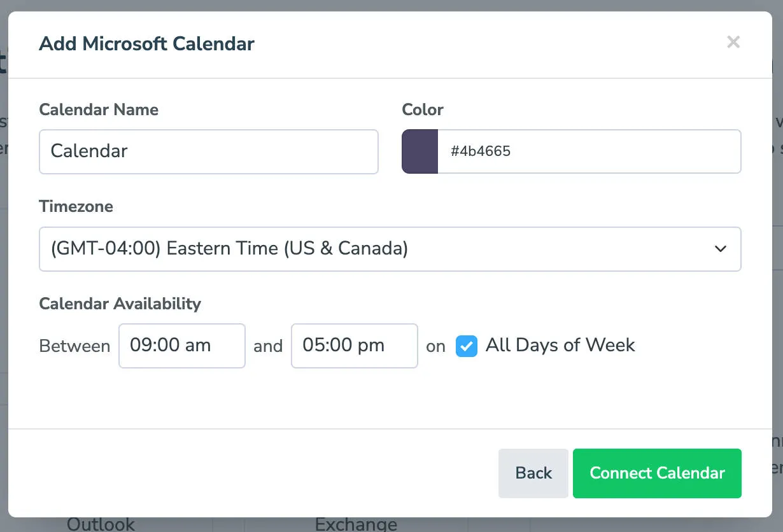This screenshot has height=532, width=783.
Task: Expand the timezone list via its chevron
Action: (721, 249)
